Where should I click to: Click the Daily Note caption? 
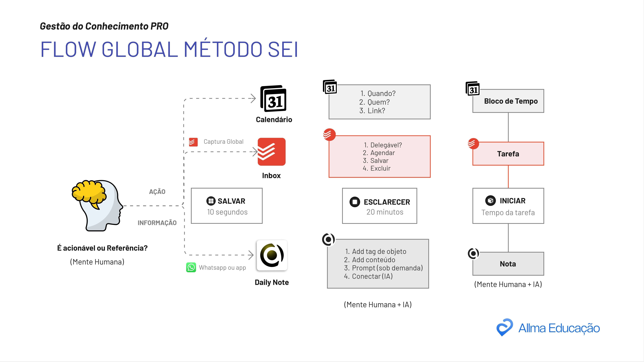pyautogui.click(x=272, y=282)
